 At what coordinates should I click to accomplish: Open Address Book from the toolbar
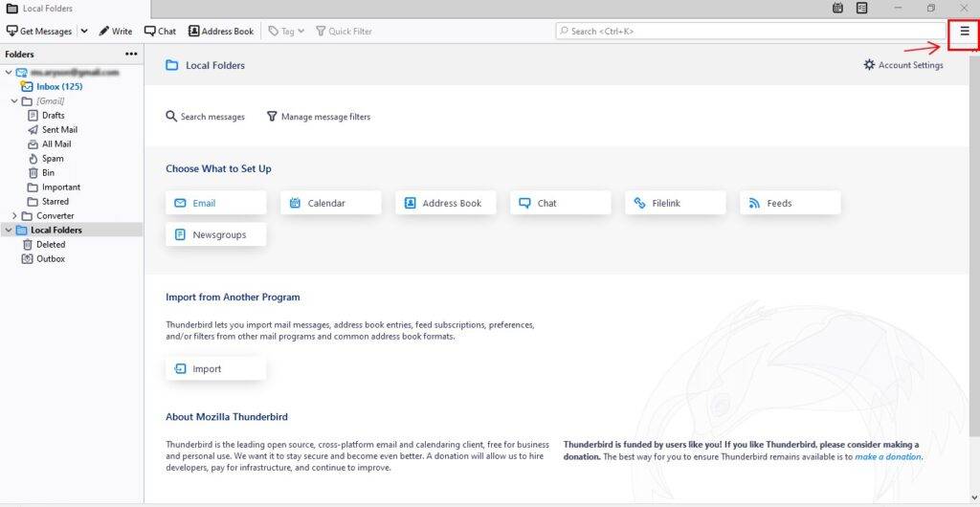pyautogui.click(x=221, y=32)
